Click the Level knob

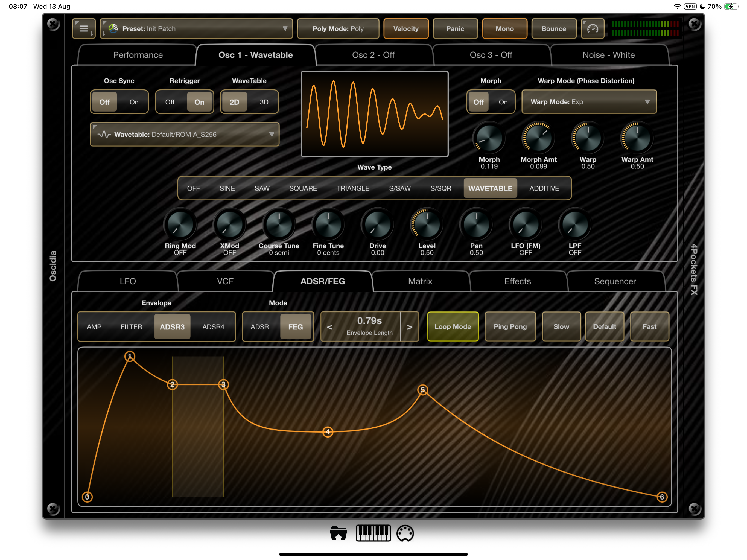427,224
